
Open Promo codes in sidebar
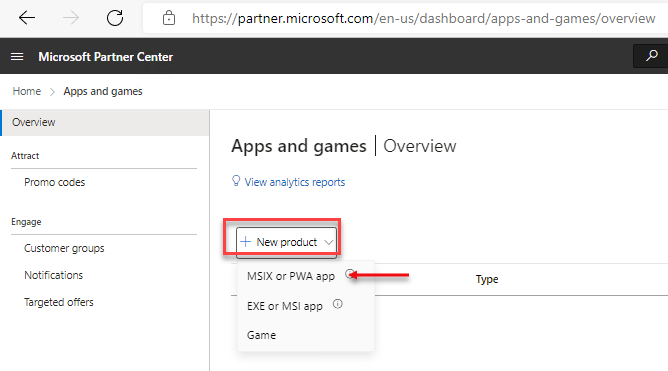55,182
